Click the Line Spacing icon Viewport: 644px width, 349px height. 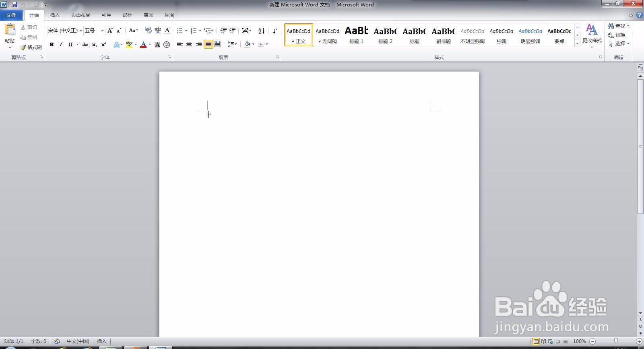coord(231,45)
